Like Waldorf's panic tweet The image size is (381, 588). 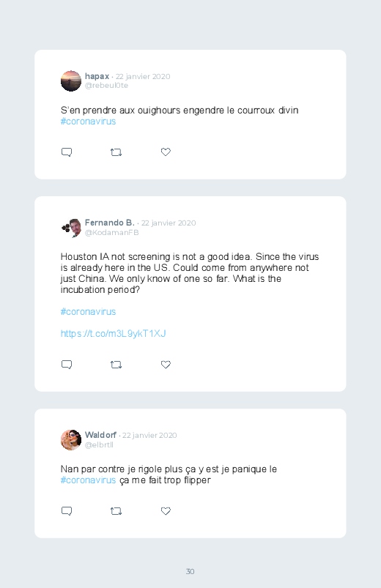click(166, 511)
